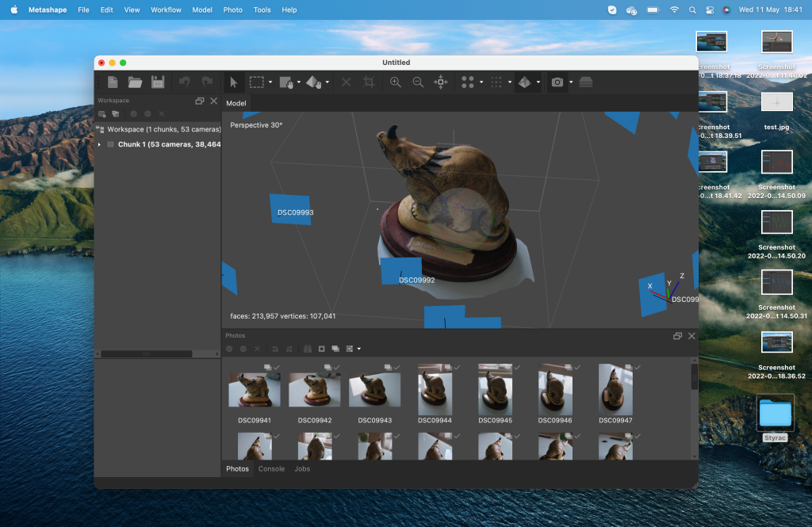The width and height of the screenshot is (812, 527).
Task: Remove selected photos with the X button
Action: tap(257, 348)
